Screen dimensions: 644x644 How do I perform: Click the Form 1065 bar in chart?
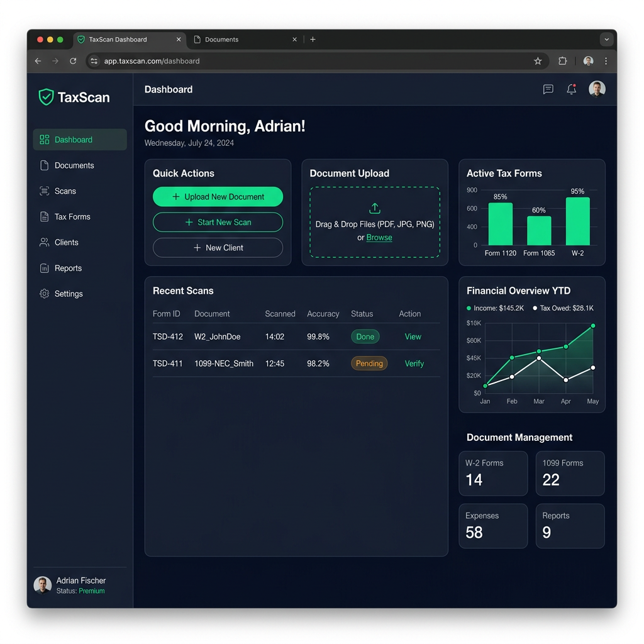[x=539, y=231]
